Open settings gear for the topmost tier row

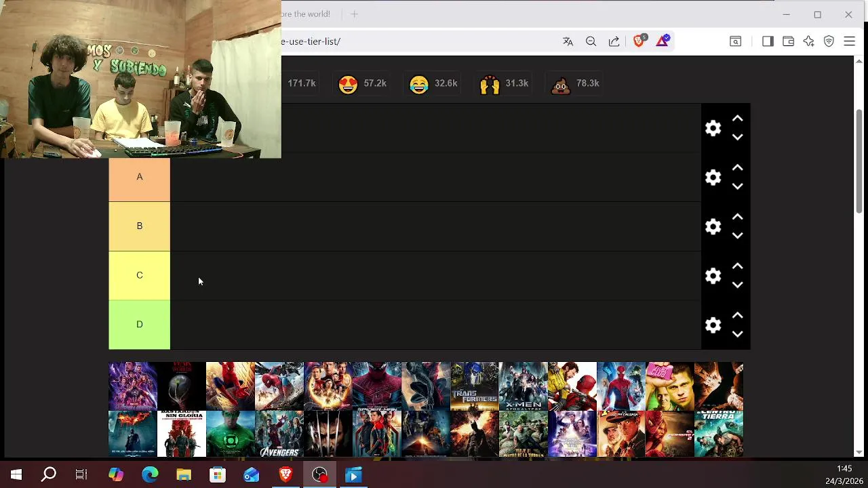(x=713, y=128)
